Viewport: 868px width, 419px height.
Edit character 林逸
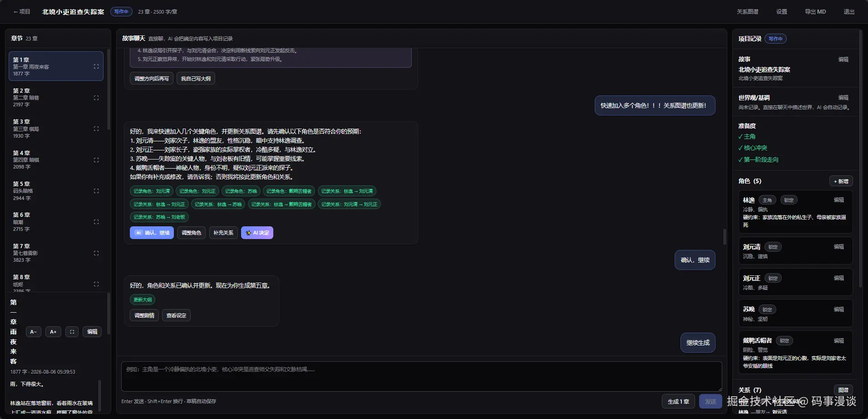[x=838, y=200]
